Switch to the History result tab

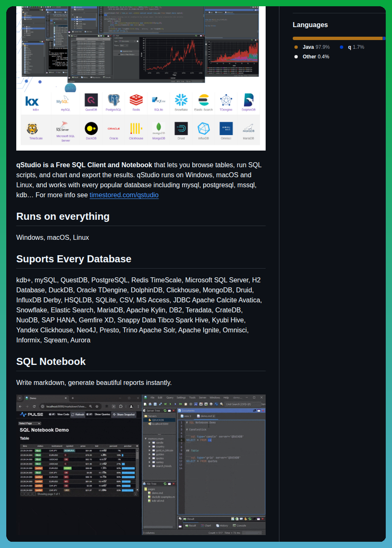pyautogui.click(x=223, y=525)
